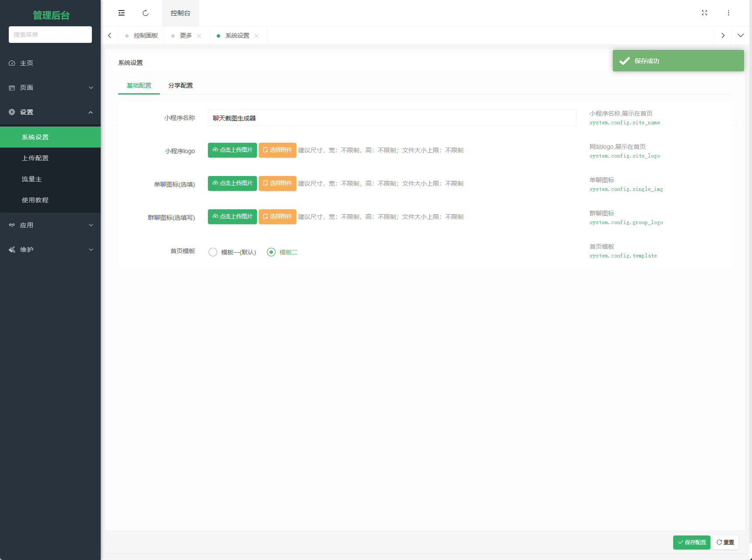This screenshot has width=752, height=560.
Task: Click the system.config.template key text
Action: point(623,256)
